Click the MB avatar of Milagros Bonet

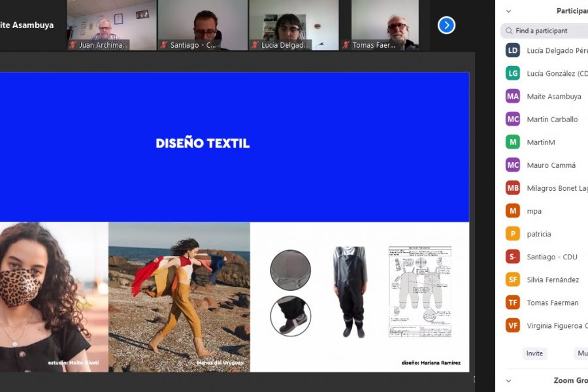pyautogui.click(x=513, y=188)
